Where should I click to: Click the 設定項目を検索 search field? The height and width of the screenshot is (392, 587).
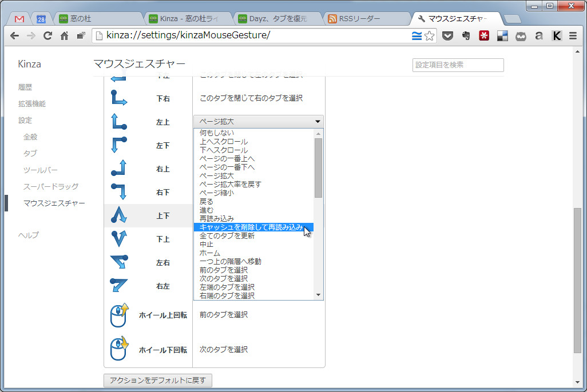tap(458, 65)
